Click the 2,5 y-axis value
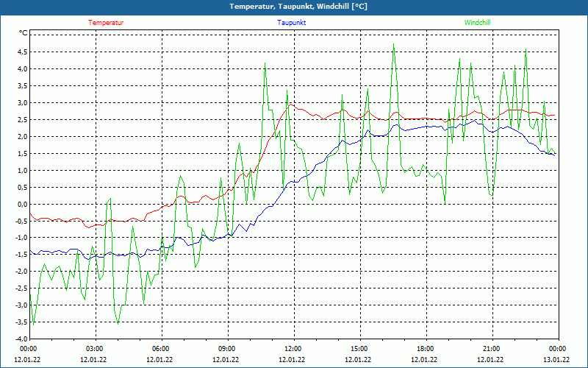Image resolution: width=588 pixels, height=368 pixels. click(x=23, y=120)
